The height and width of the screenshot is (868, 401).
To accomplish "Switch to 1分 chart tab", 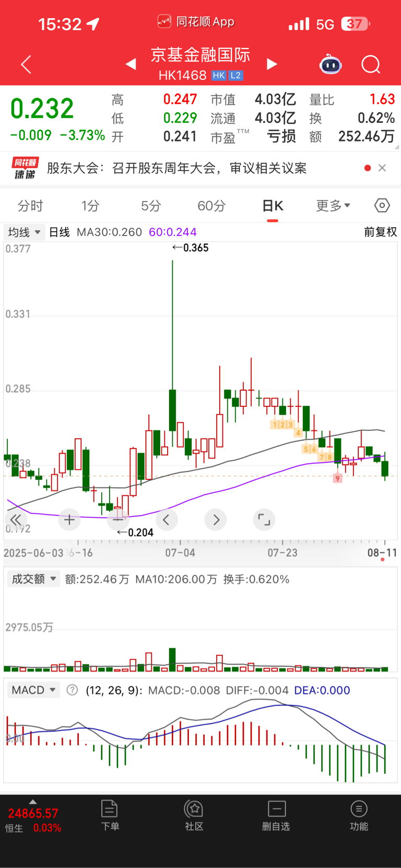I will tap(90, 206).
